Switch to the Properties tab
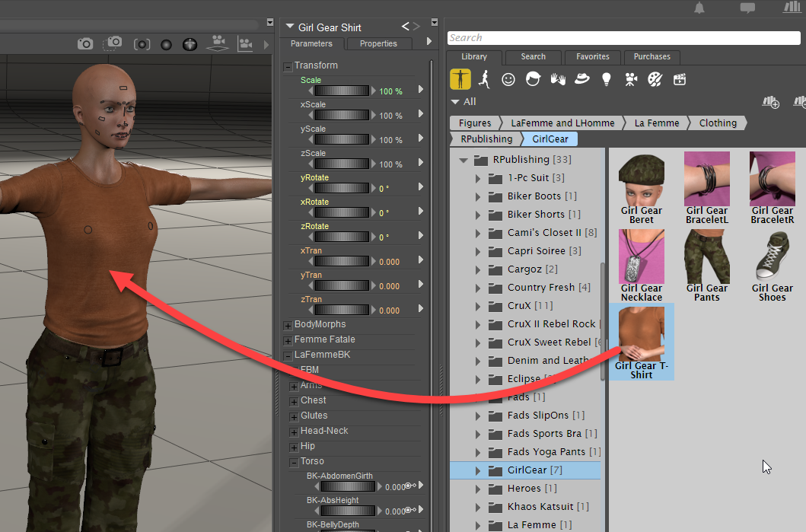This screenshot has height=532, width=806. 378,43
